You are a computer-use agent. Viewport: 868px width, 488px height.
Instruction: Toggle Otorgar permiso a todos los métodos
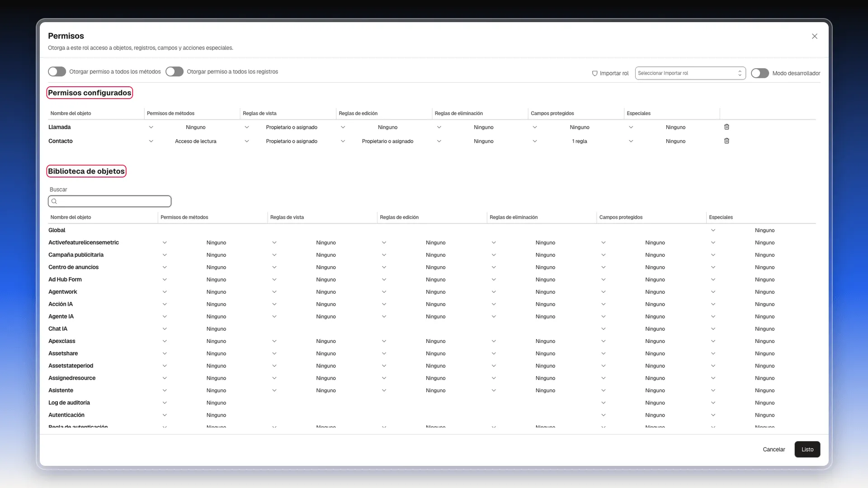[57, 71]
